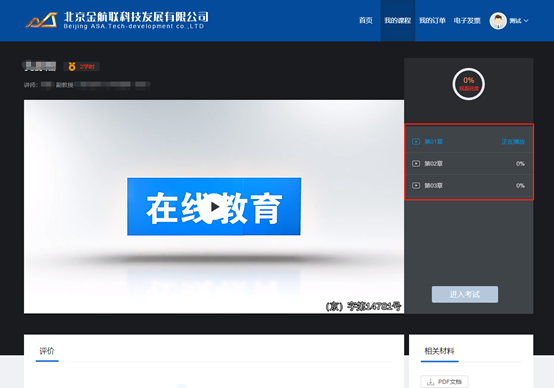554x388 pixels.
Task: Click the 进入考试 button
Action: [x=465, y=294]
